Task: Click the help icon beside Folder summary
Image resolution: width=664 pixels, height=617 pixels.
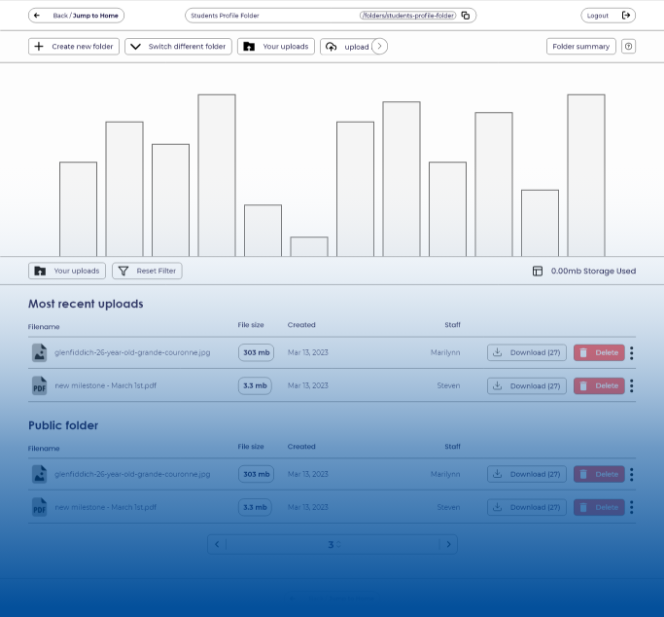Action: point(628,46)
